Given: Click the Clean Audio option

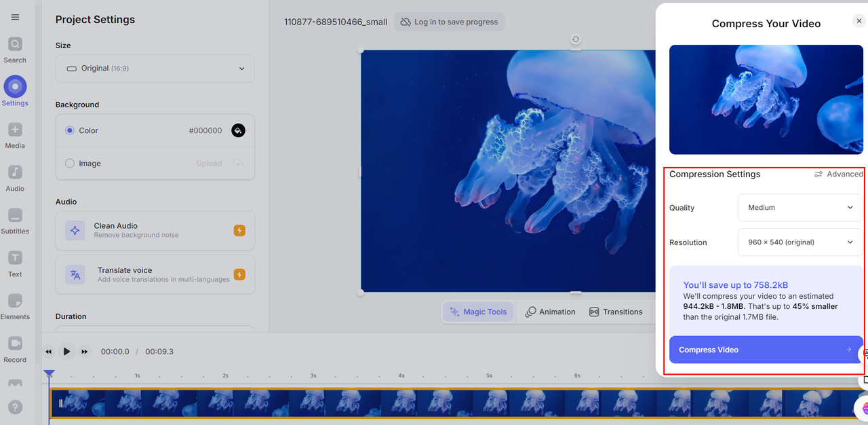Looking at the screenshot, I should pyautogui.click(x=155, y=230).
